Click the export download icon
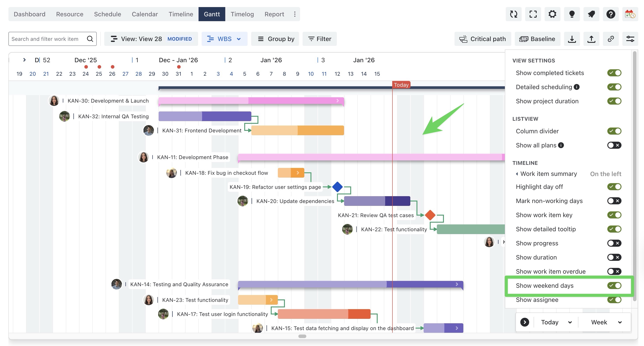Screen dimensions: 644x346 click(x=572, y=39)
